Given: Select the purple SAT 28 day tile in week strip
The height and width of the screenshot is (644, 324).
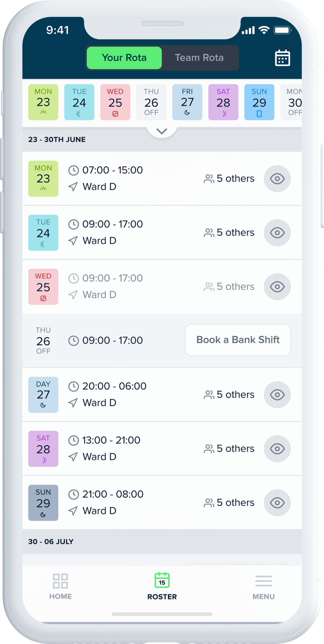Looking at the screenshot, I should tap(223, 102).
